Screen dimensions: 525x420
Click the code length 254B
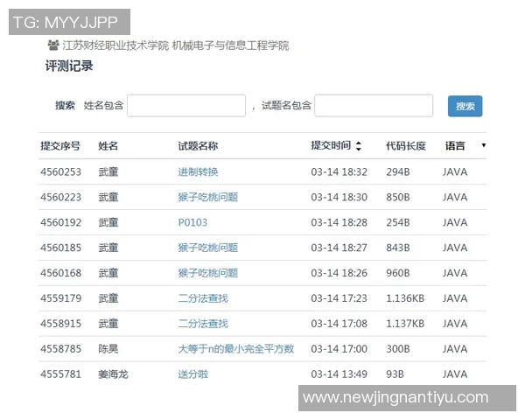(398, 222)
